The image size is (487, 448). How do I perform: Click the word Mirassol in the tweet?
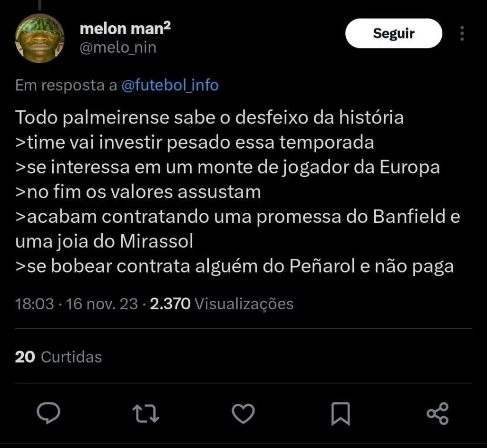[156, 241]
